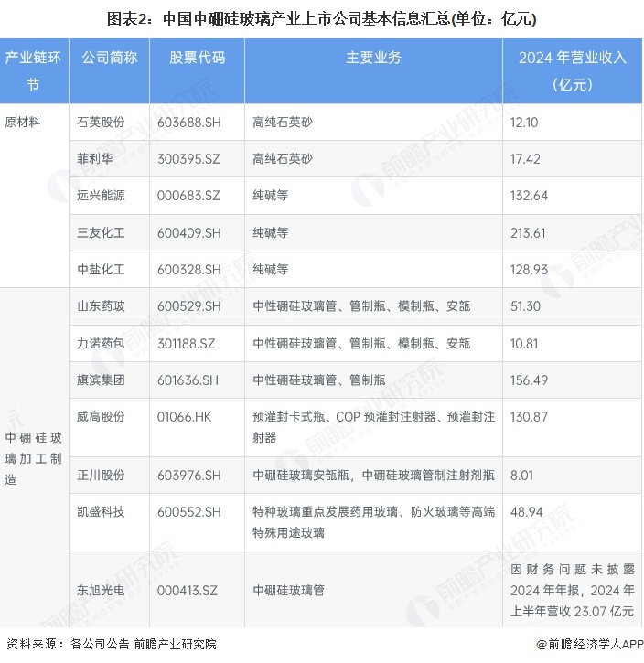
Task: Click business description in 山东药玻 row
Action: [361, 306]
